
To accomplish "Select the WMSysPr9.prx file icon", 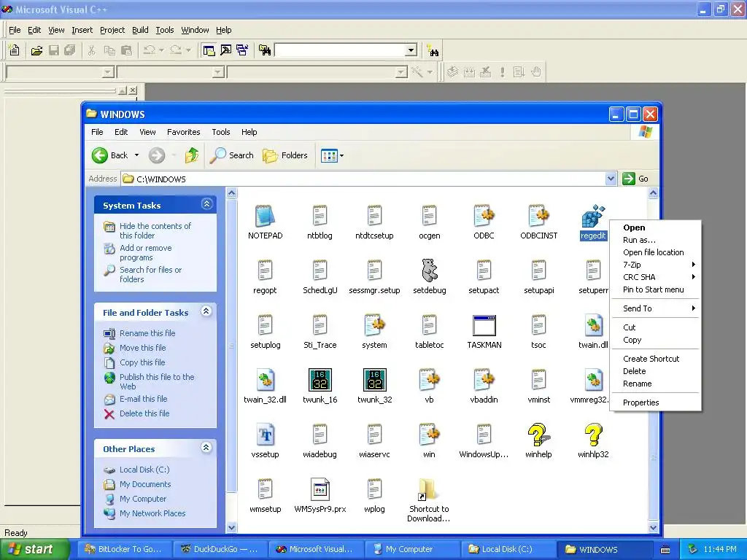I will pos(320,489).
